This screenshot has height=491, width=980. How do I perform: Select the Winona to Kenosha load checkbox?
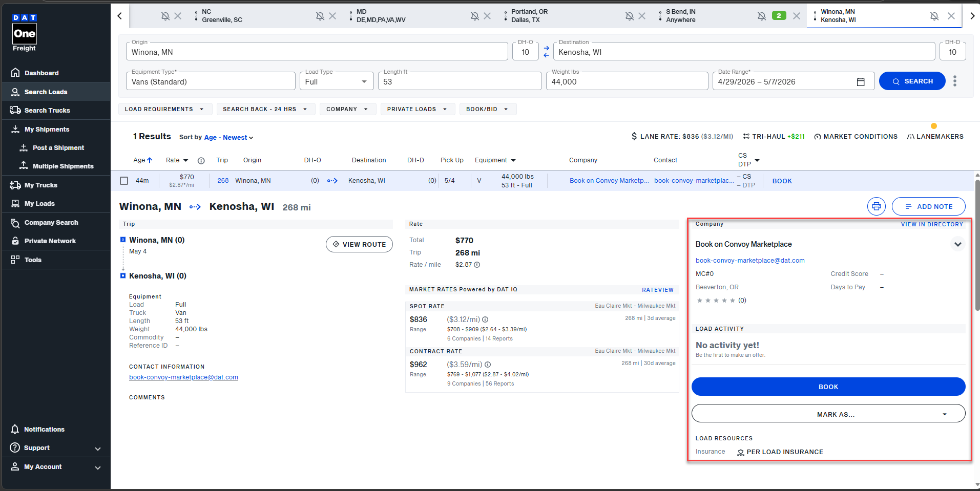coord(124,181)
